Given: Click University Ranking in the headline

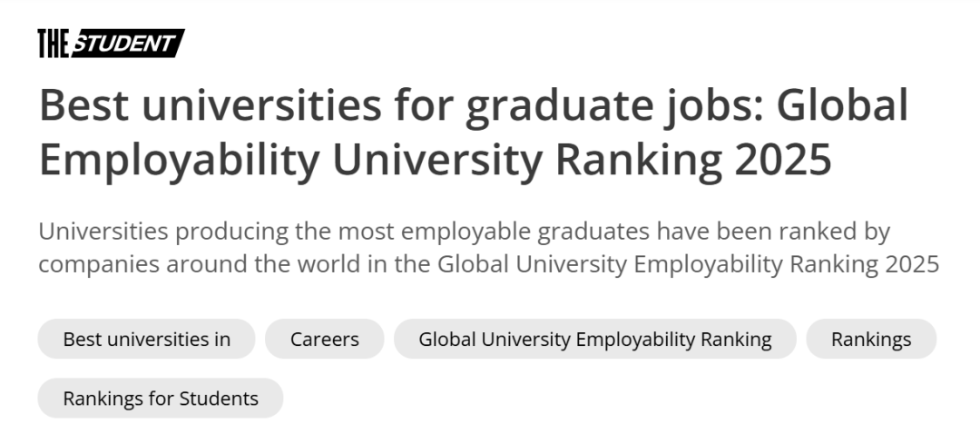Looking at the screenshot, I should 527,162.
